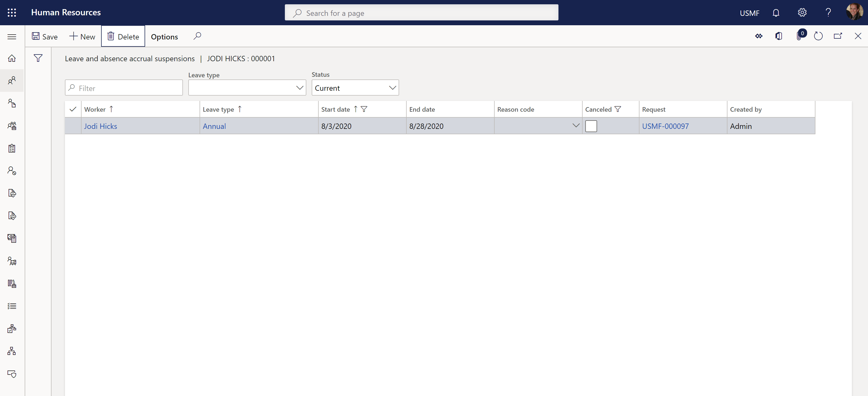Open the Jodi Hicks worker profile link
Image resolution: width=868 pixels, height=396 pixels.
(100, 126)
